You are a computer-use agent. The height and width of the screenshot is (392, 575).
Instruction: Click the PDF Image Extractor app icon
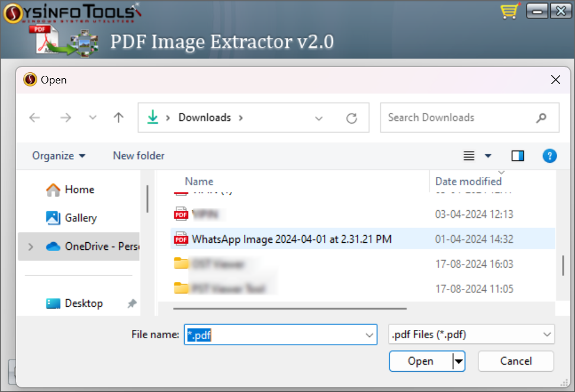point(64,41)
